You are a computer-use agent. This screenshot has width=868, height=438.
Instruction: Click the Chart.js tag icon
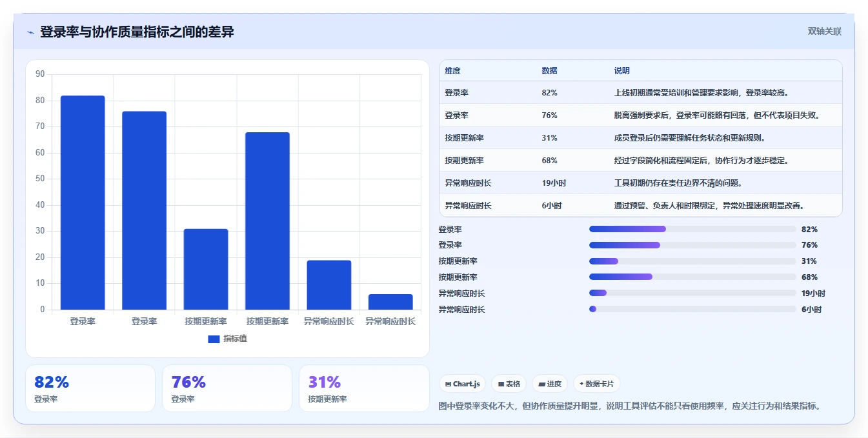[448, 384]
